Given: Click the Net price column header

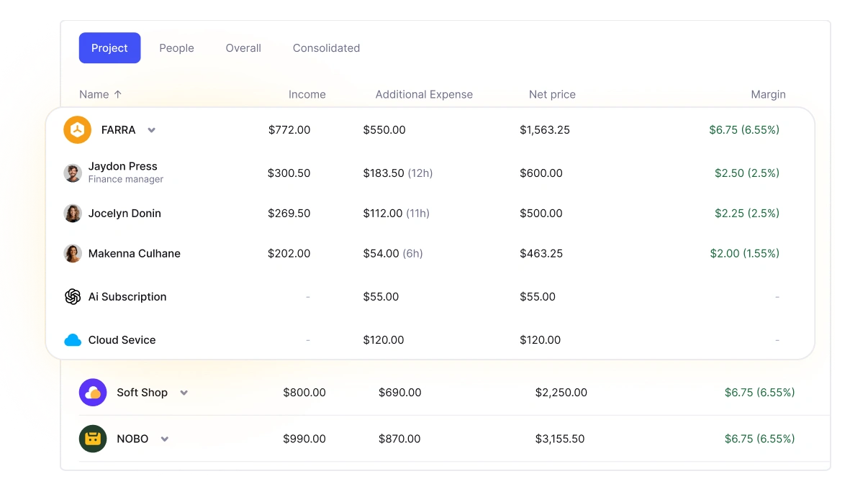Looking at the screenshot, I should point(552,94).
